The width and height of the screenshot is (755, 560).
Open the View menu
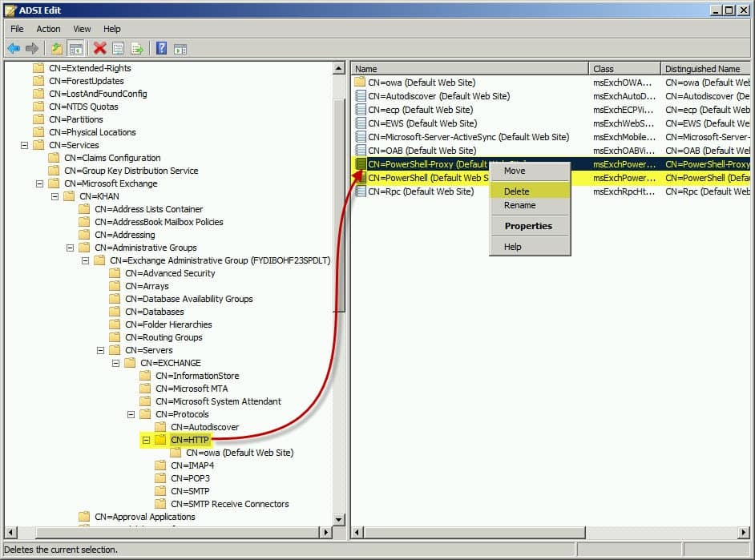82,29
